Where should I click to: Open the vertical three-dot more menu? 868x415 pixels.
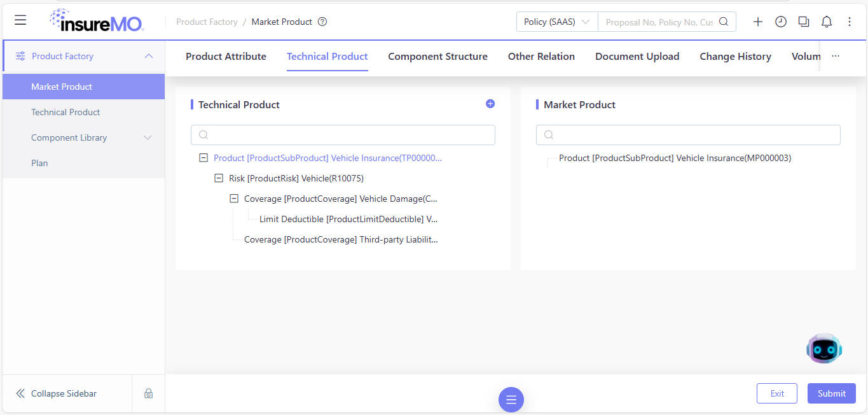pyautogui.click(x=850, y=22)
